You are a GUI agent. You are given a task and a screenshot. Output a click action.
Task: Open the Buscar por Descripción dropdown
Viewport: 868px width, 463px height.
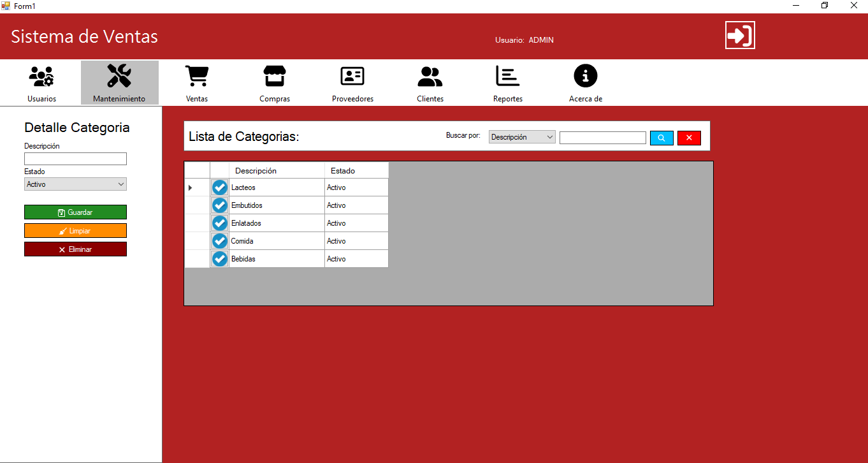(x=522, y=137)
